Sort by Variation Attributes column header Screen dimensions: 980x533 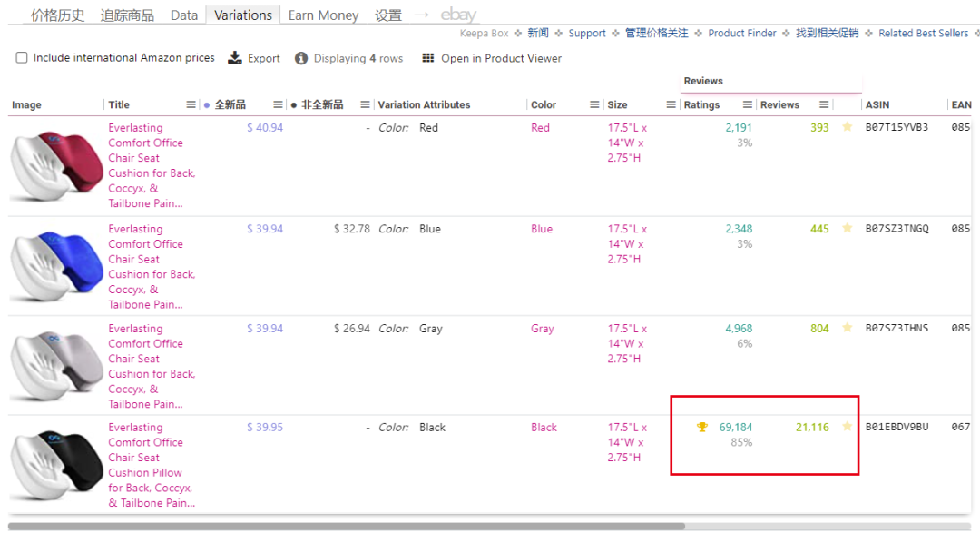coord(424,104)
